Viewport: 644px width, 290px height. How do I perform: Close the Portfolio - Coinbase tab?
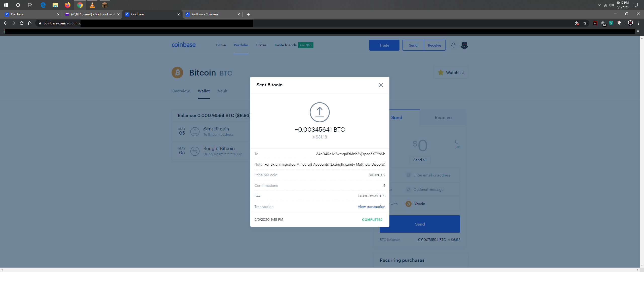pyautogui.click(x=238, y=14)
